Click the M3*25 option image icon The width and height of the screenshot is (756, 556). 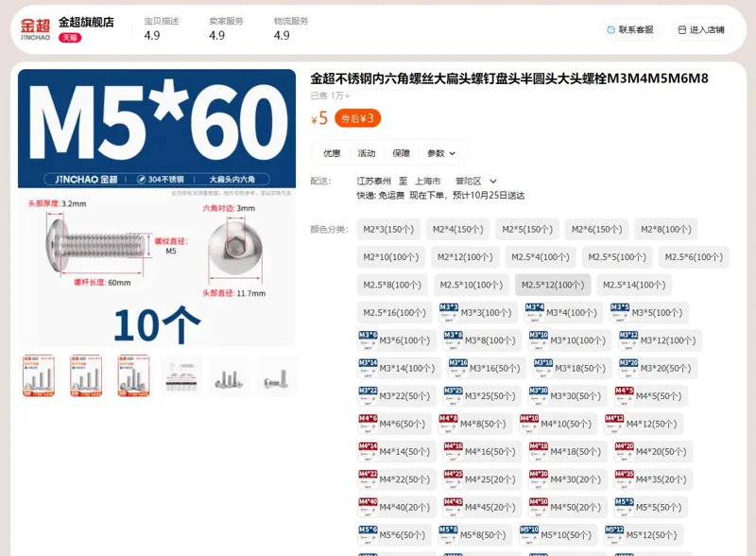454,396
